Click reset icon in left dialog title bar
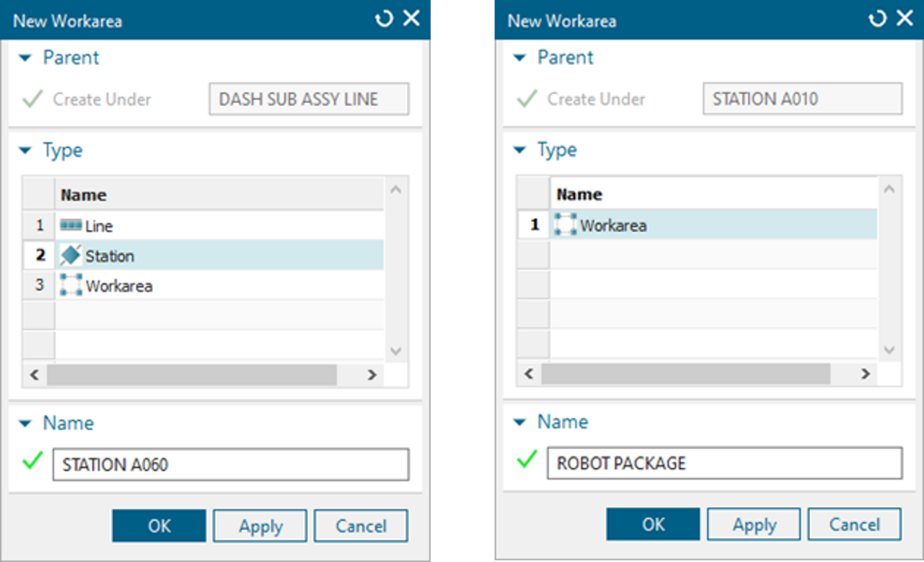Image resolution: width=924 pixels, height=562 pixels. click(384, 19)
